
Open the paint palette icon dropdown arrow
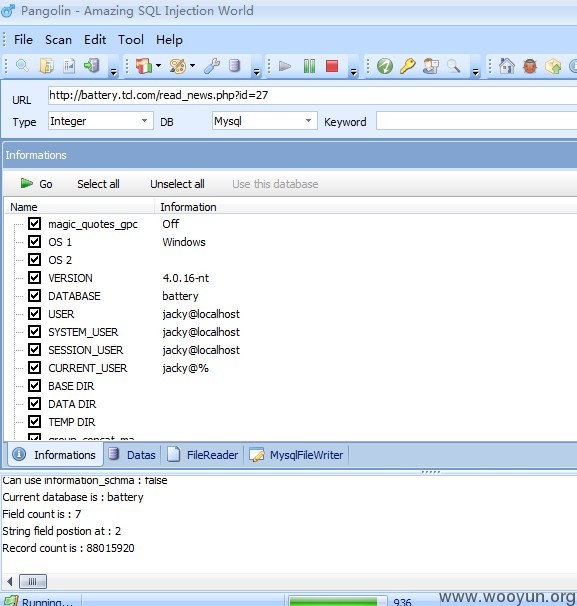(x=192, y=66)
